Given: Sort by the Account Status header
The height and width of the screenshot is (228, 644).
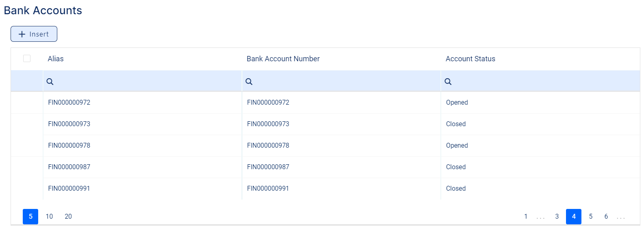Looking at the screenshot, I should [x=470, y=59].
